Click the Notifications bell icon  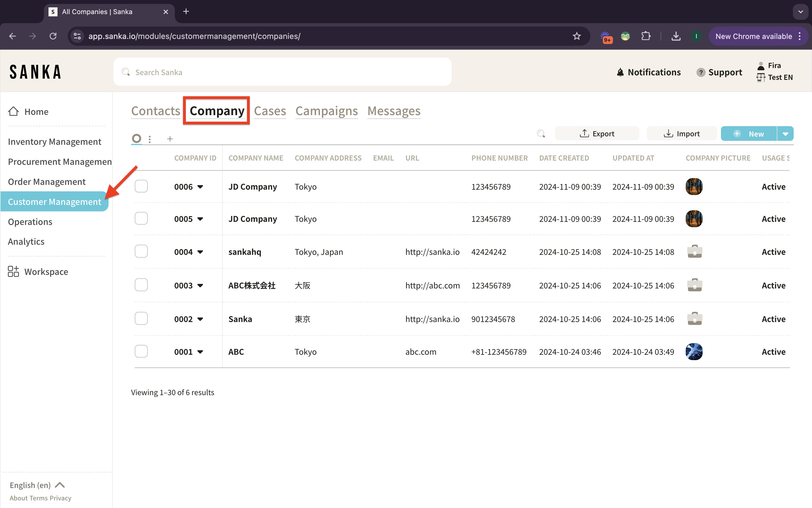pyautogui.click(x=620, y=72)
